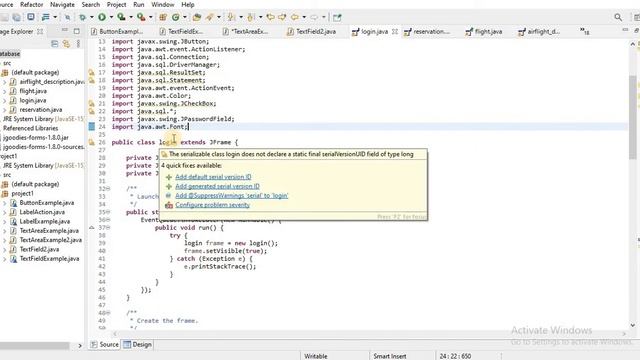640x360 pixels.
Task: Select the project1 package node
Action: [x=22, y=193]
